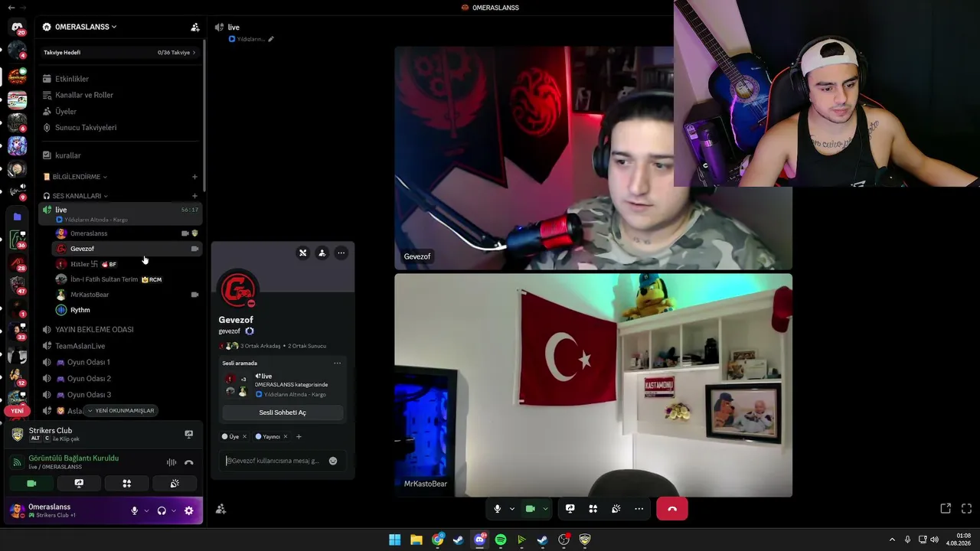Screen dimensions: 980x551
Task: Open Strikers Club stream game icon
Action: (189, 434)
